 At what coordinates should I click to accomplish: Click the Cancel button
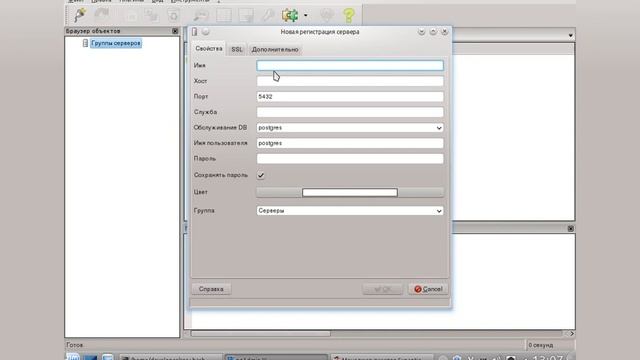[x=428, y=289]
